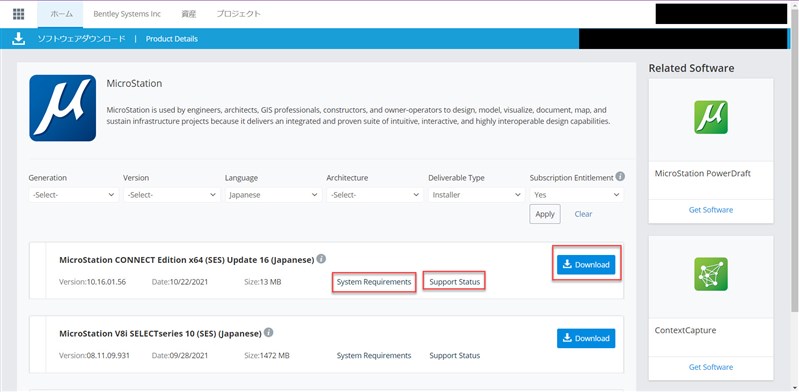Click the MicroStation CONNECT Edition x64 title
The width and height of the screenshot is (799, 392).
coord(187,260)
